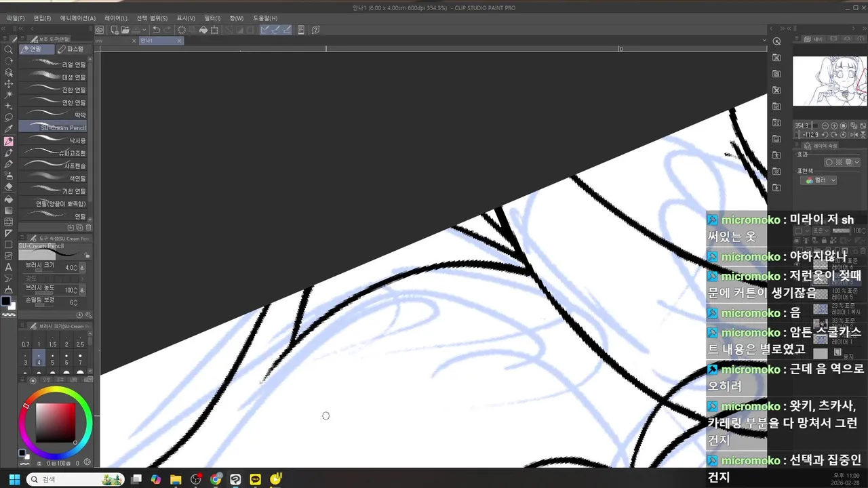Select the Eyedropper tool
The width and height of the screenshot is (868, 488).
(x=8, y=129)
